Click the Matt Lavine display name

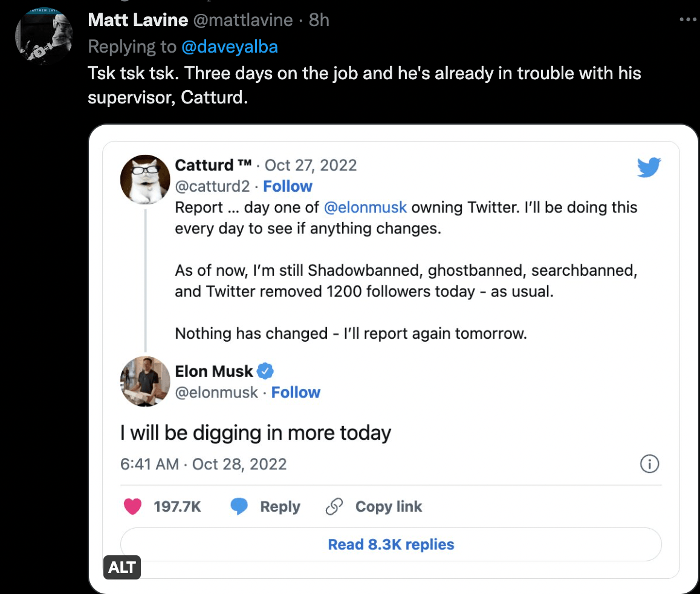[x=138, y=20]
